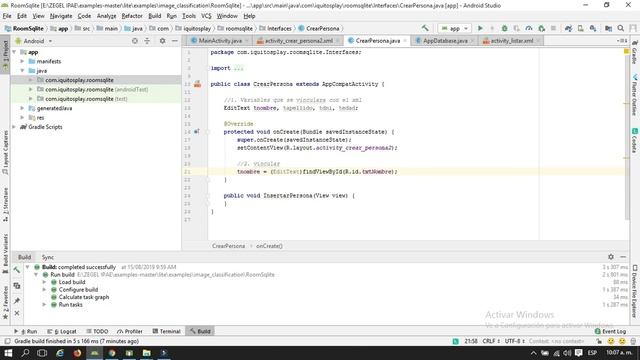640x360 pixels.
Task: Open the Refactor menu
Action: 132,16
